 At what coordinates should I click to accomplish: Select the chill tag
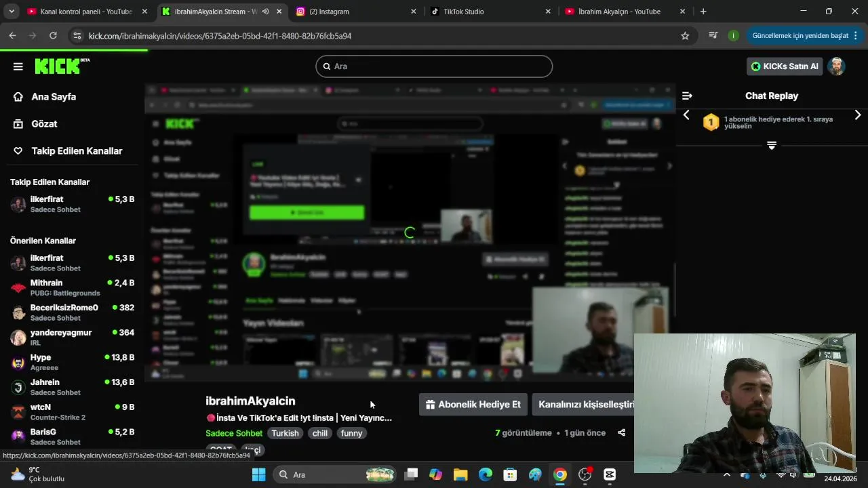(320, 433)
